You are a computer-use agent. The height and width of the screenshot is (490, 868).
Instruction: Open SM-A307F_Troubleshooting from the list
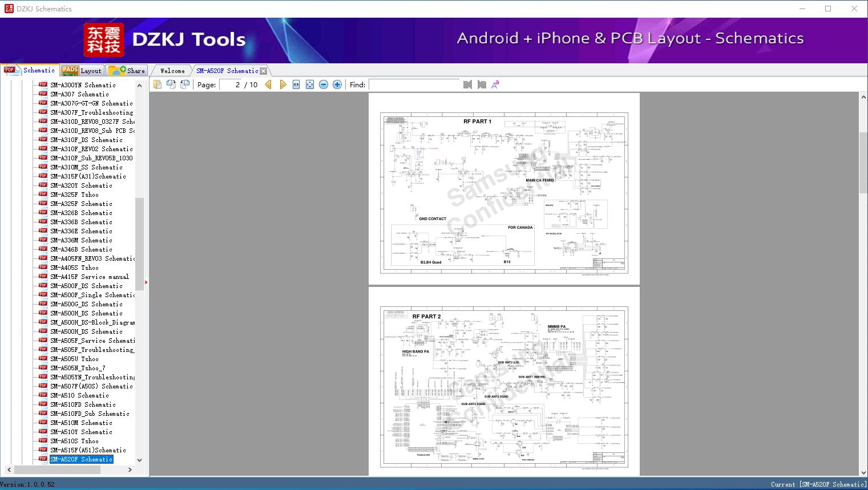pos(91,112)
